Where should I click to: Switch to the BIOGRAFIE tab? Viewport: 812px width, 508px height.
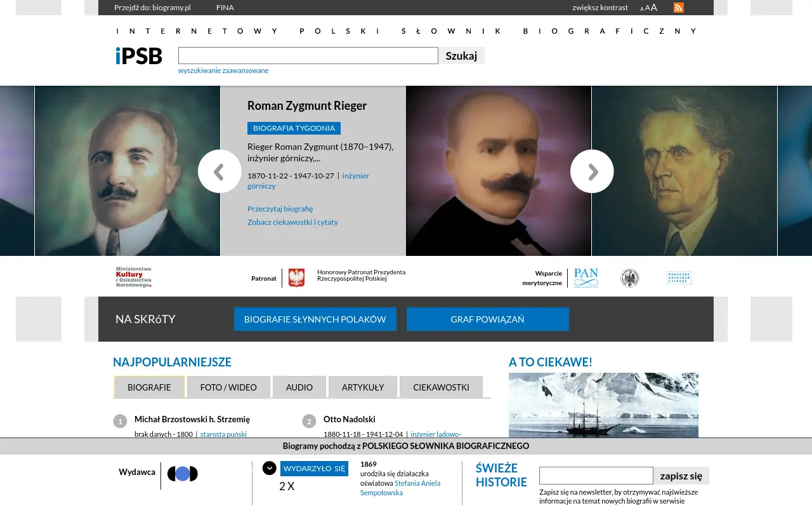click(x=149, y=387)
